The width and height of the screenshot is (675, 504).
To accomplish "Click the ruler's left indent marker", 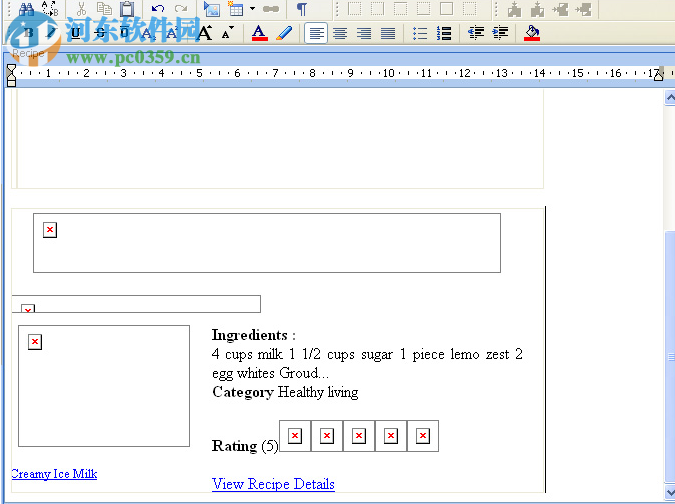I will [11, 75].
